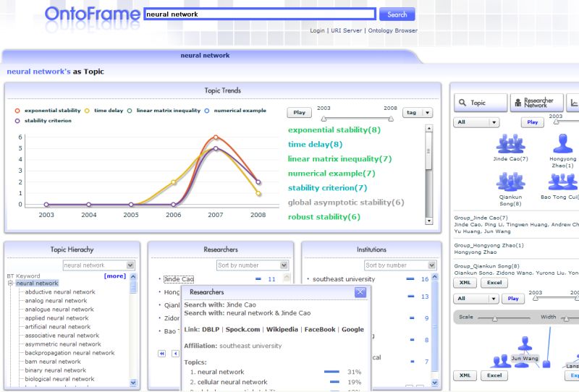Viewport: 579px width, 392px height.
Task: Go to first page of researchers
Action: click(x=161, y=353)
